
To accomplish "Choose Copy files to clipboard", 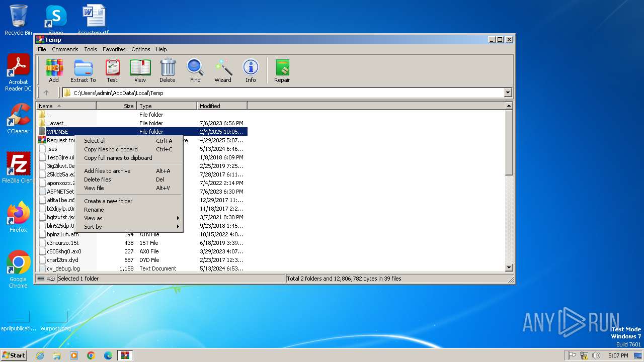I will [x=129, y=149].
